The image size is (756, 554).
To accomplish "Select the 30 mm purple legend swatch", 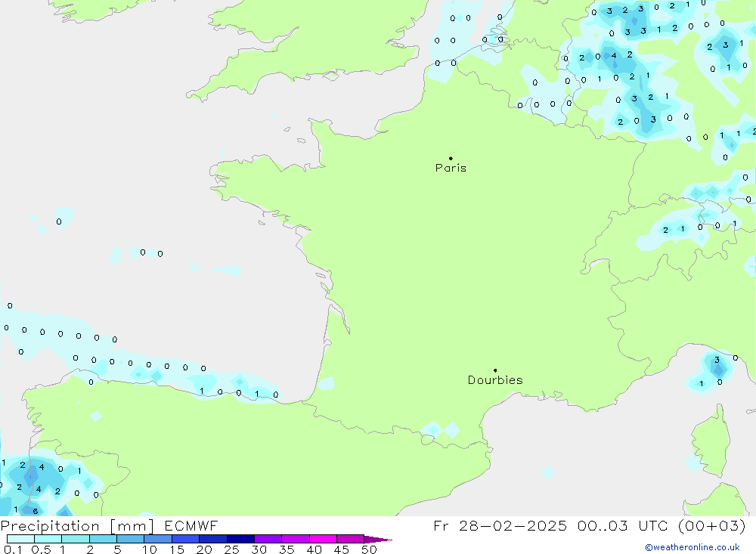I will click(268, 539).
